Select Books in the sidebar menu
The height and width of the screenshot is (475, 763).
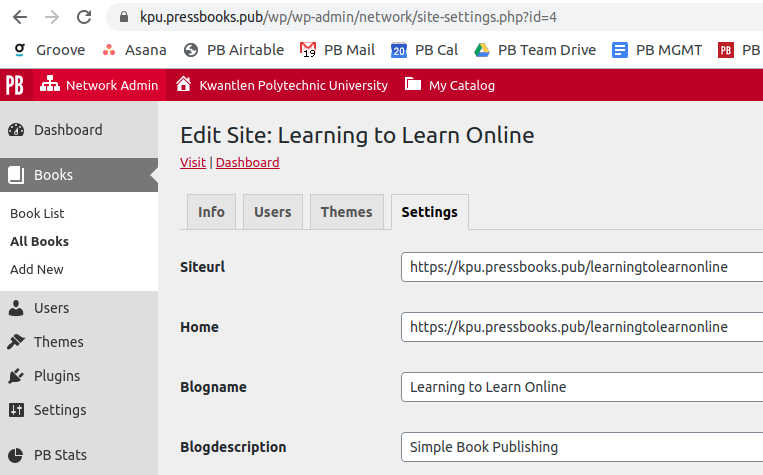point(53,175)
